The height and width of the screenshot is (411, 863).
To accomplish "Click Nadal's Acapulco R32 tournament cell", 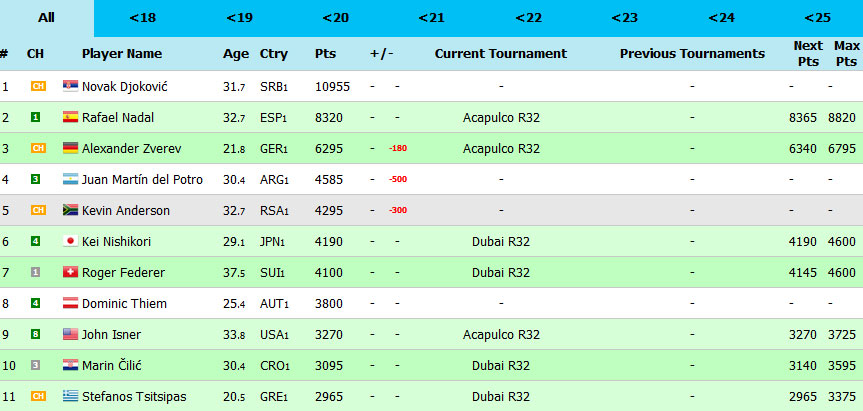I will pos(501,118).
